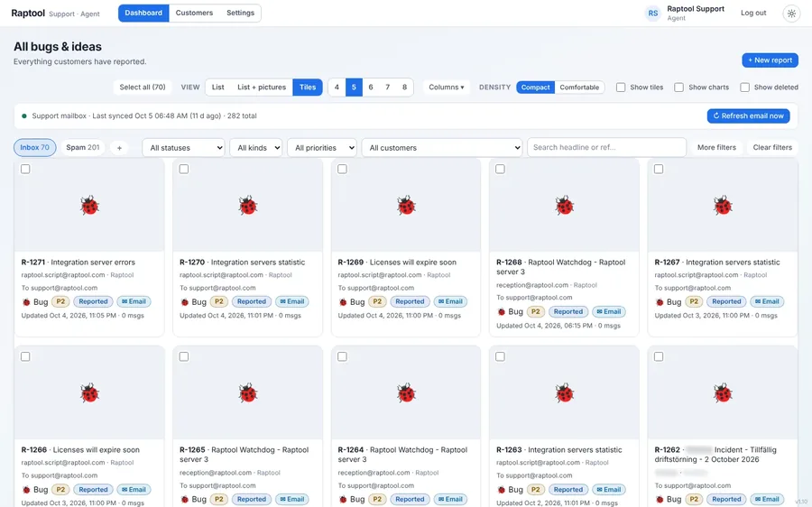This screenshot has width=812, height=507.
Task: Click the ladybug image on R-1271 tile
Action: coord(89,205)
